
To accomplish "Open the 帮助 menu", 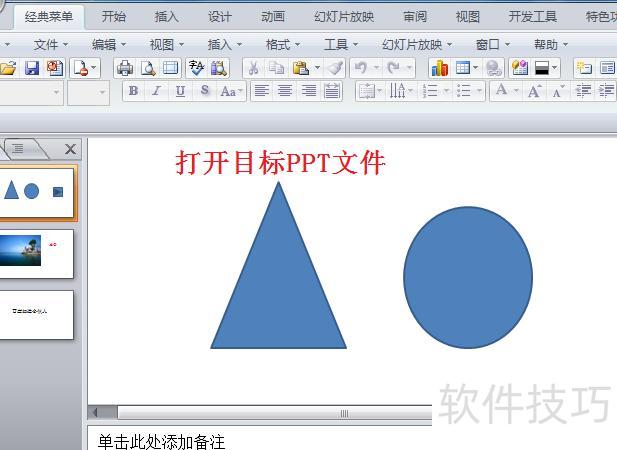I will tap(551, 45).
